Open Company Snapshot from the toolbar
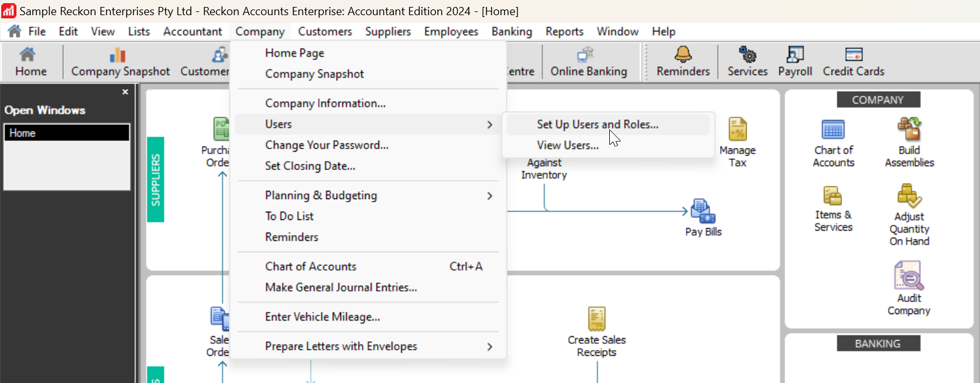The height and width of the screenshot is (383, 980). [120, 62]
